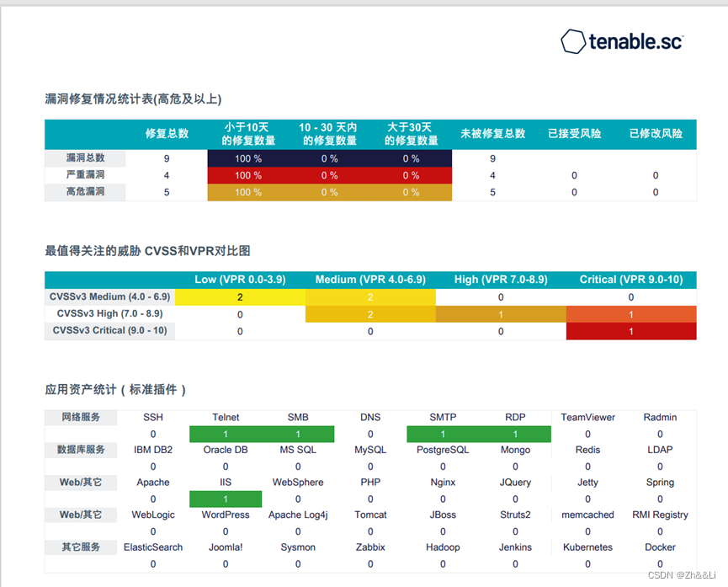728x587 pixels.
Task: Click the count value under WordPress
Action: [226, 531]
